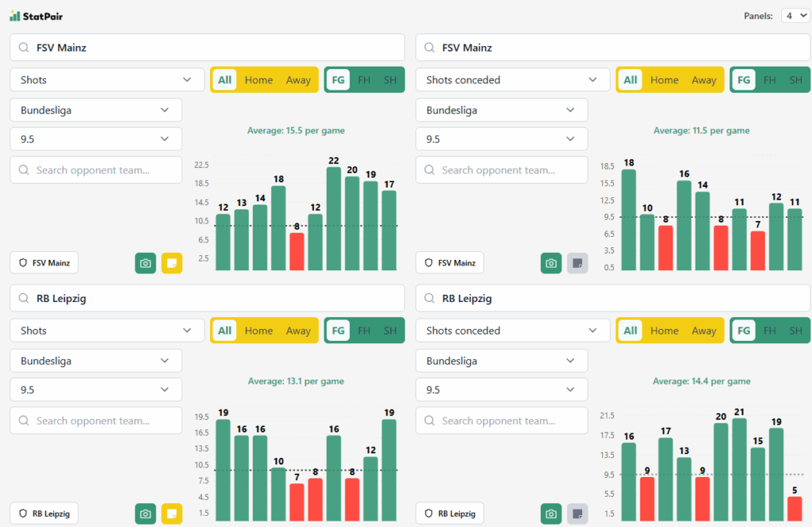
Task: Focus opponent search in RB Leipzig Shots panel
Action: tap(96, 420)
